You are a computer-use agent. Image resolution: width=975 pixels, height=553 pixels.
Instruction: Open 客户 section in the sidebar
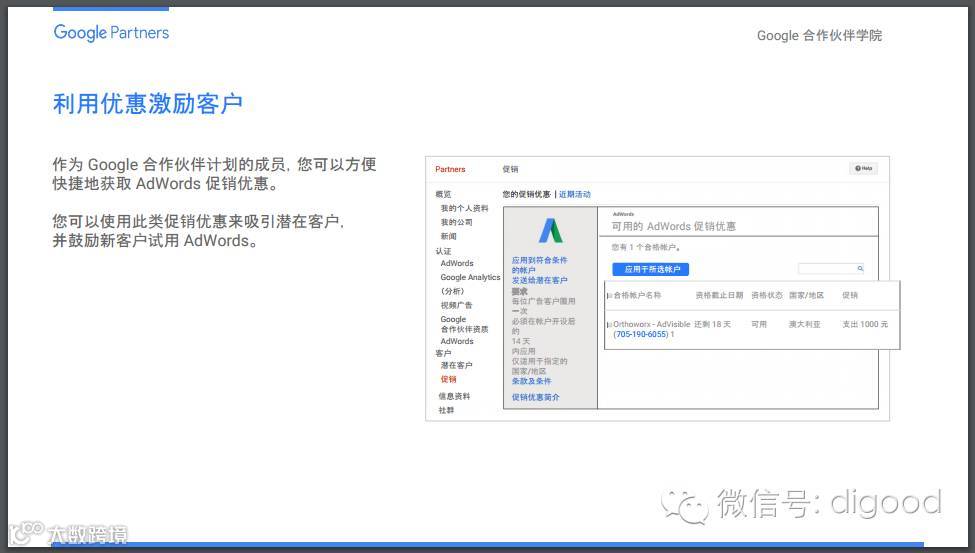(x=443, y=353)
